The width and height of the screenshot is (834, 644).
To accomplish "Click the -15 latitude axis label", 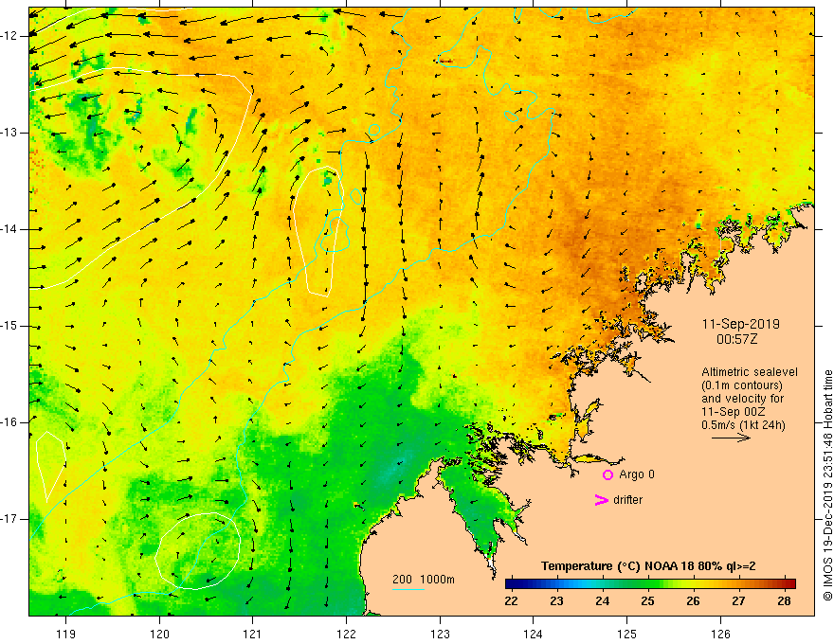I will (x=9, y=326).
